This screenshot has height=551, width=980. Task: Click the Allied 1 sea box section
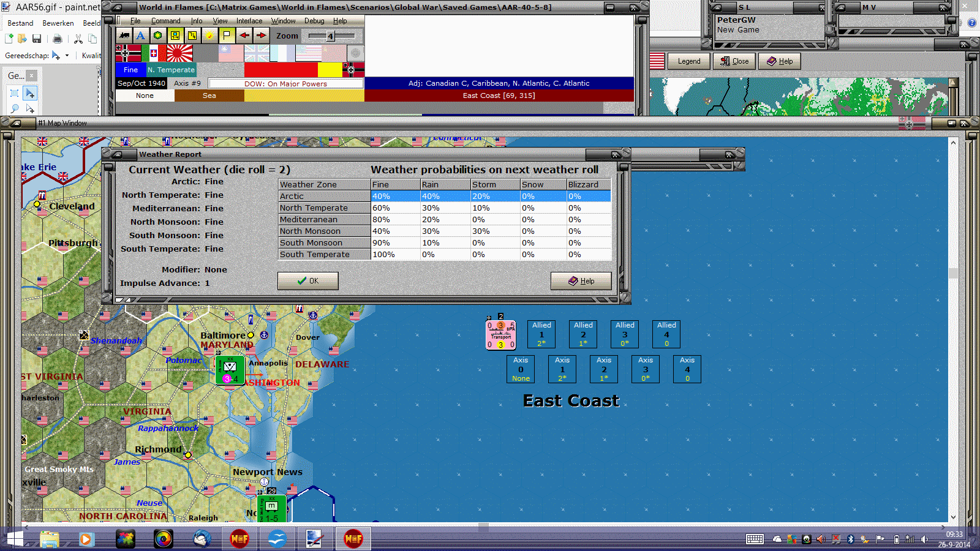[541, 334]
